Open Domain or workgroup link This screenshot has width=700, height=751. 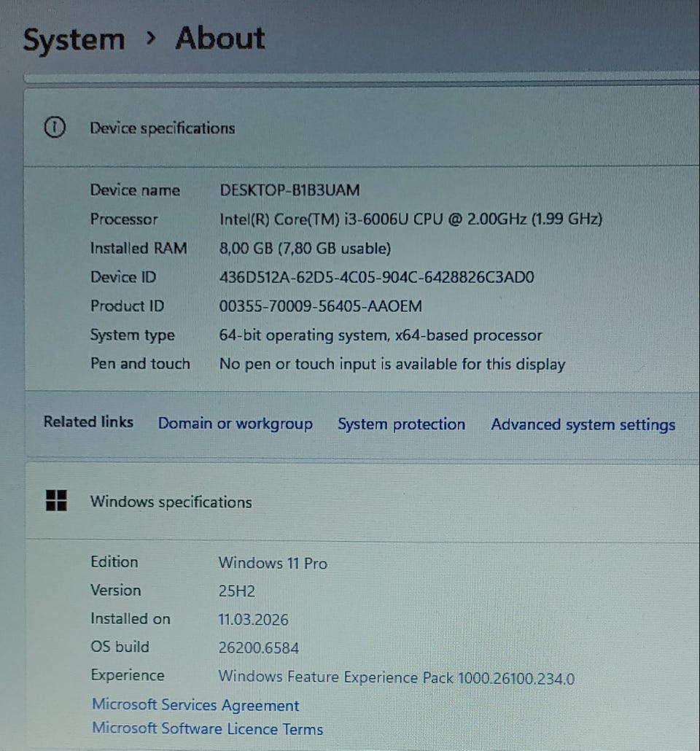point(236,424)
